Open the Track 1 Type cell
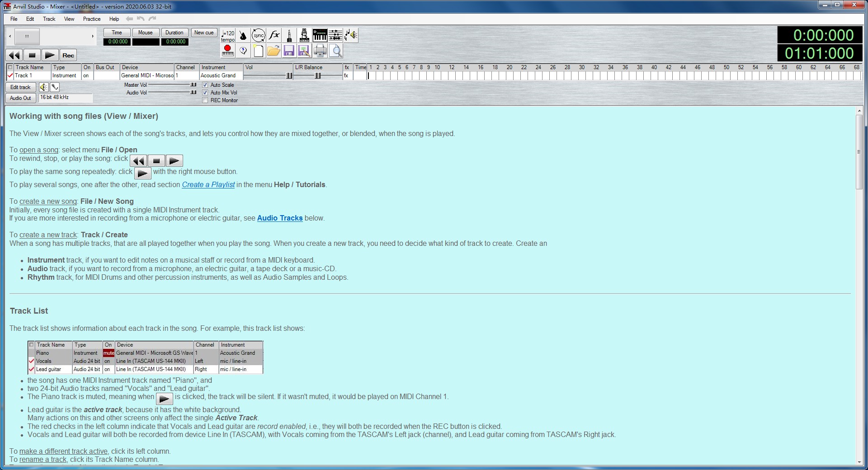Image resolution: width=868 pixels, height=470 pixels. [x=65, y=76]
